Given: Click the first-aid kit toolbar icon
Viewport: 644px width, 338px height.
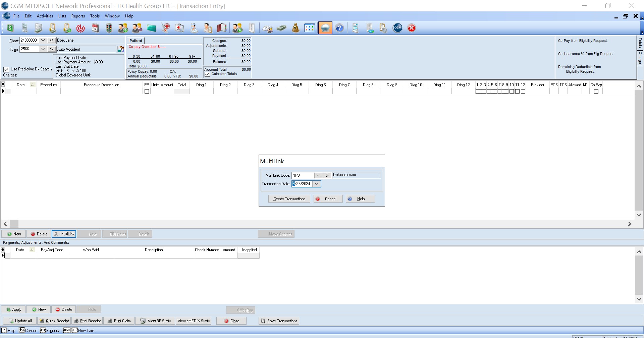Looking at the screenshot, I should [179, 28].
